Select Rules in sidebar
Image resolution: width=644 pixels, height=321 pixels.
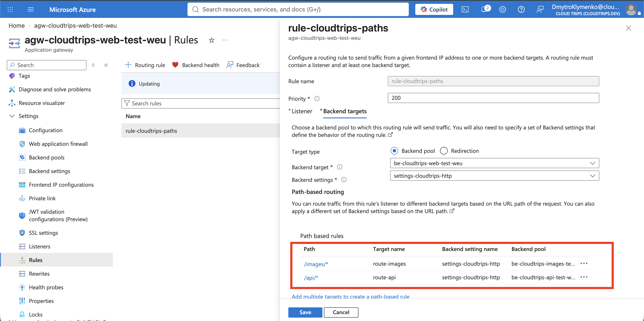[x=56, y=260]
